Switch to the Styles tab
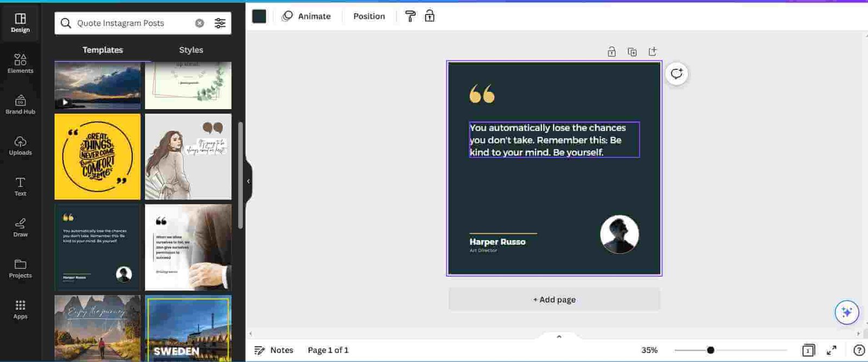868x362 pixels. point(191,50)
